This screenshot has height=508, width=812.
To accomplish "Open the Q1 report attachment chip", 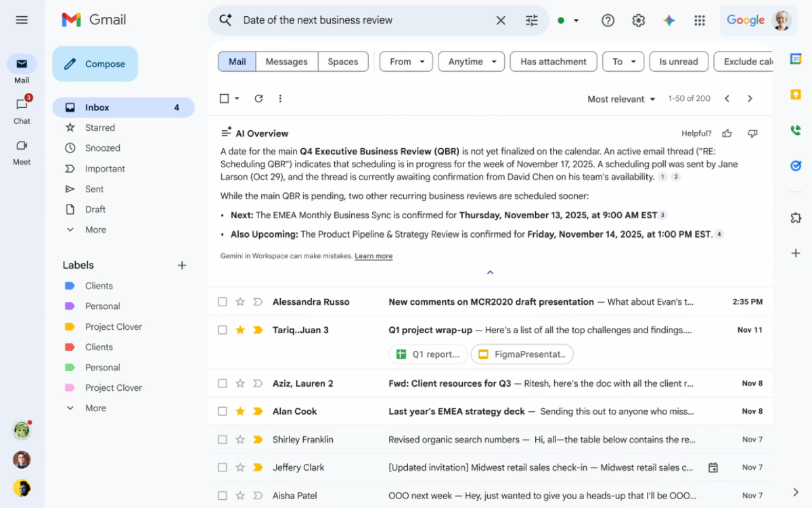I will tap(428, 354).
